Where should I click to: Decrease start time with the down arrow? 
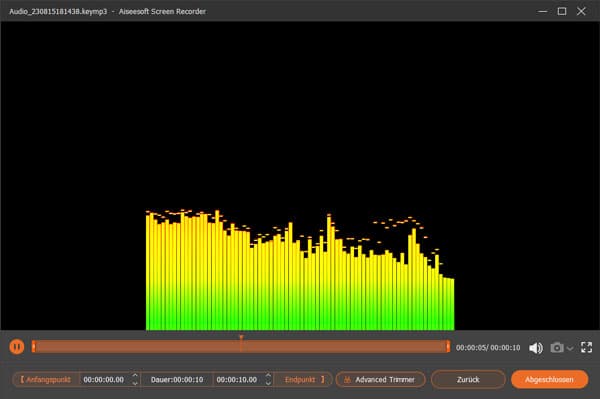(135, 383)
